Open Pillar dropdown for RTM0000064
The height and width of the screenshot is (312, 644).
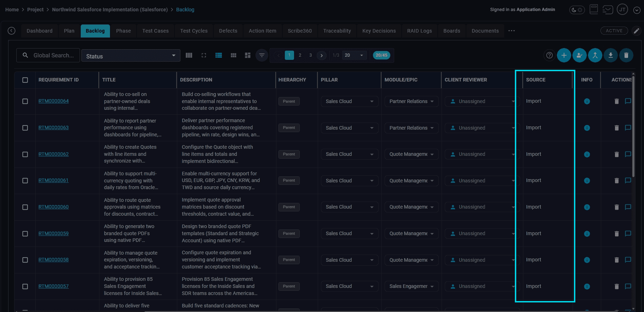click(350, 101)
